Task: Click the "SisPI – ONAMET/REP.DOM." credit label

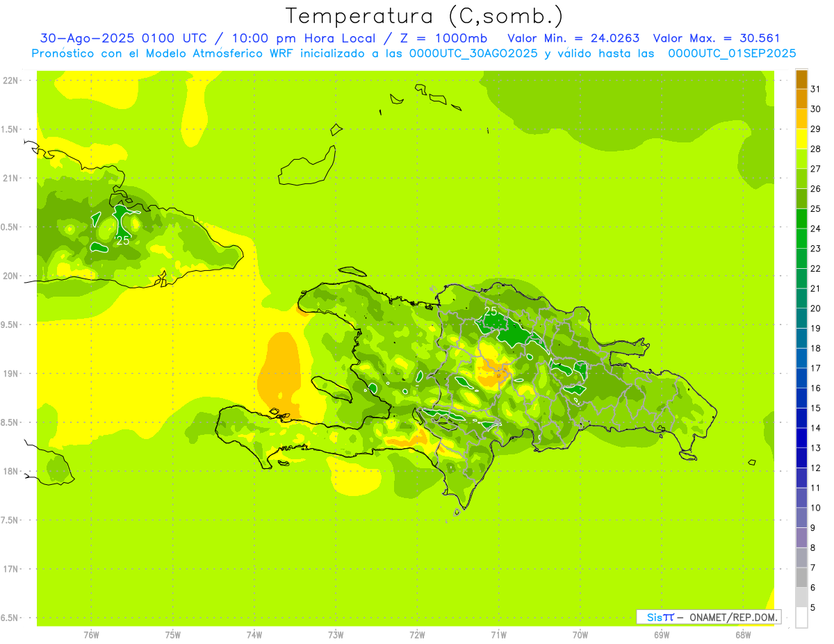Action: (x=708, y=617)
